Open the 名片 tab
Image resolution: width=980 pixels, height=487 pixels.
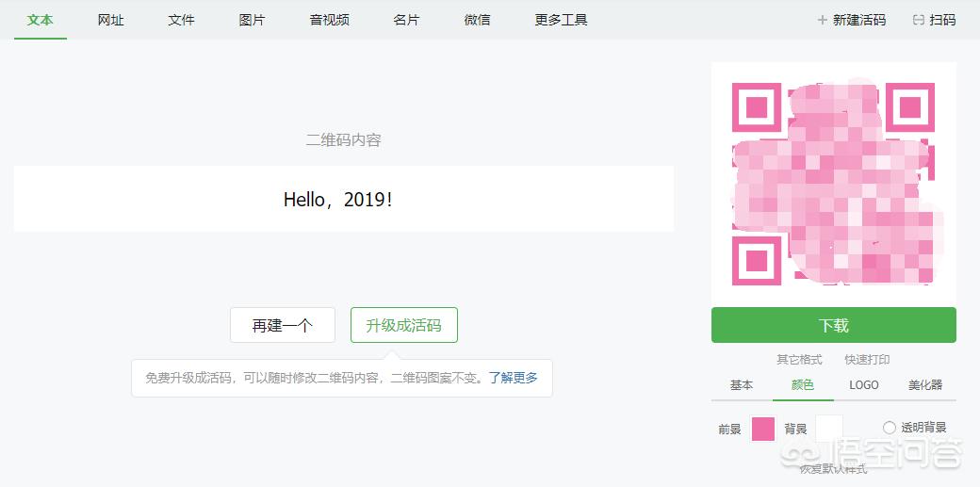(407, 20)
